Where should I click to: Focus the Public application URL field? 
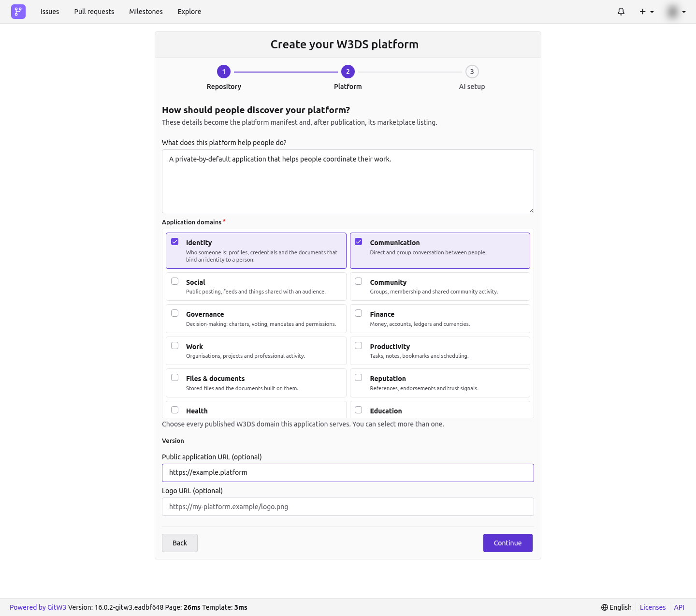click(x=348, y=473)
